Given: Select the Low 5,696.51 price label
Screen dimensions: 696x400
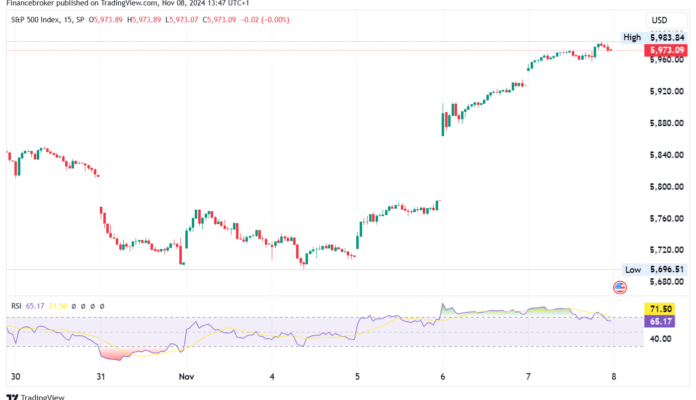Looking at the screenshot, I should (x=654, y=269).
